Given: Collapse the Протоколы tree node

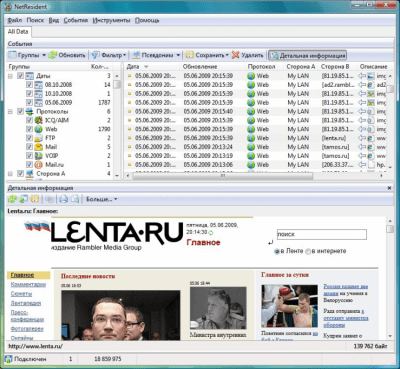Looking at the screenshot, I should coord(10,111).
